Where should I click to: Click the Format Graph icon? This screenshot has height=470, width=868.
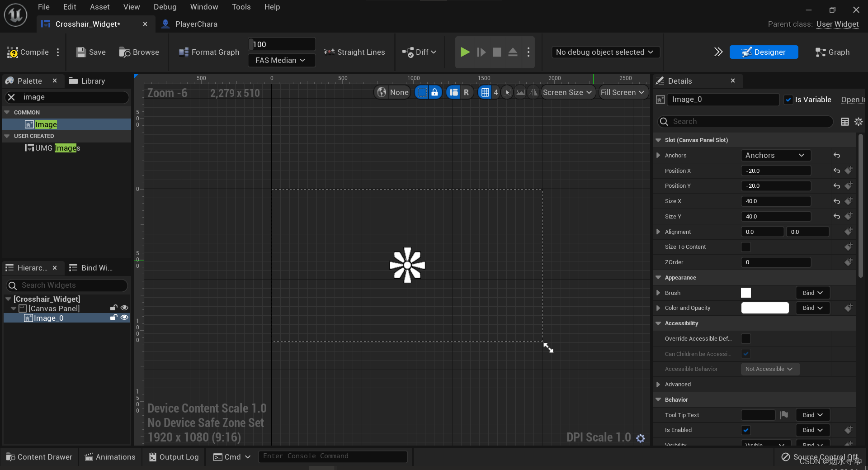pyautogui.click(x=184, y=52)
